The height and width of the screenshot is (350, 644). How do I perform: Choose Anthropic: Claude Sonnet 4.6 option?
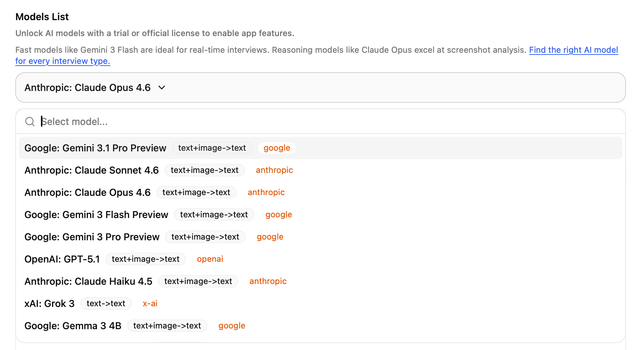pos(92,170)
